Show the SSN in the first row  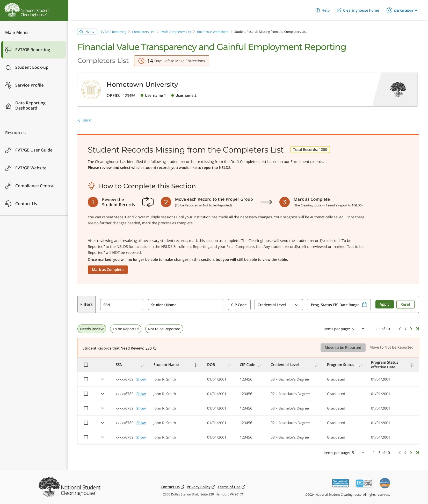[x=141, y=379]
